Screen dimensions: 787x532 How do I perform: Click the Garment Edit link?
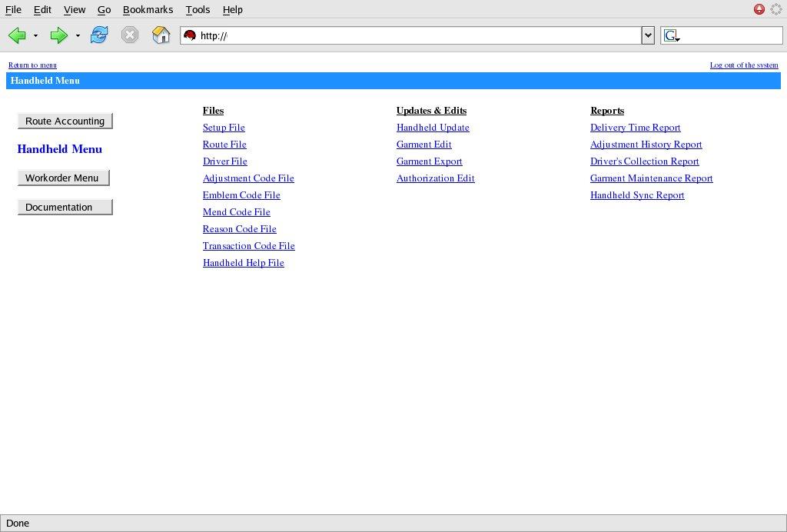tap(424, 145)
